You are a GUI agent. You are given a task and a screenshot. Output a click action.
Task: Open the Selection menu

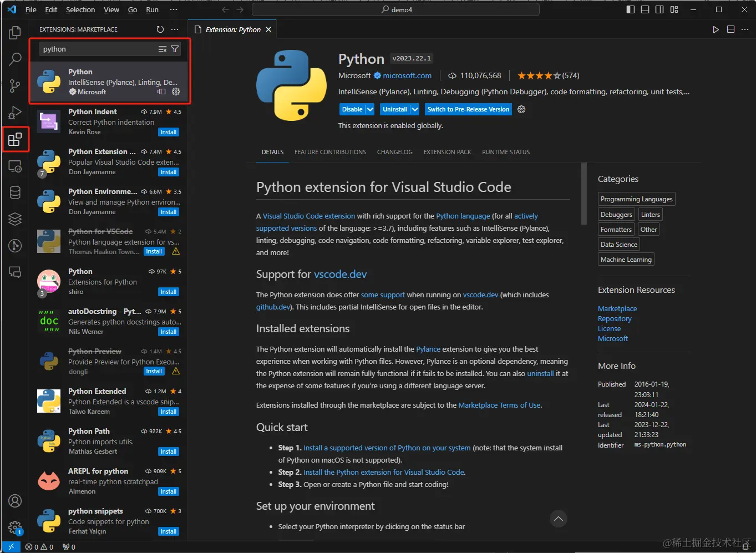pos(80,9)
